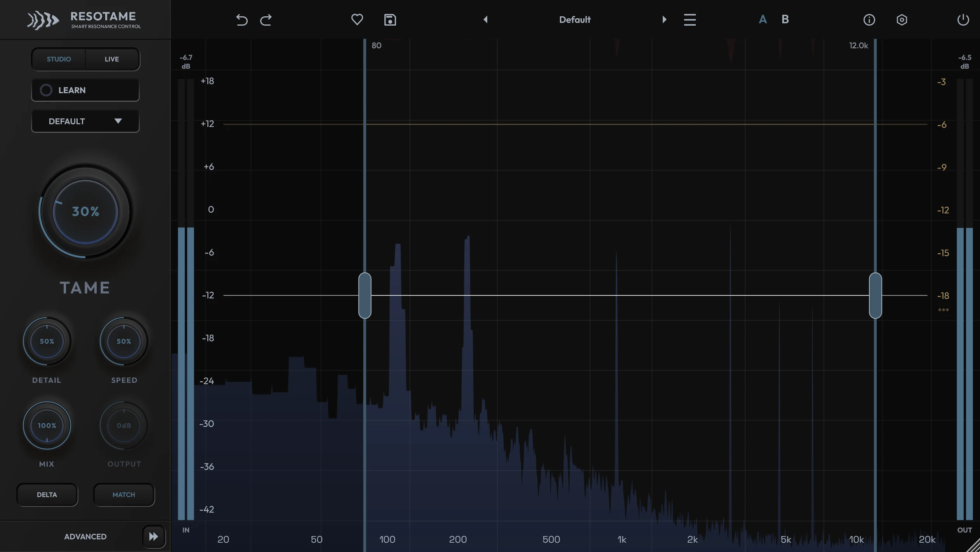Screen dimensions: 980x552
Task: Enable the Learn button
Action: [x=85, y=90]
